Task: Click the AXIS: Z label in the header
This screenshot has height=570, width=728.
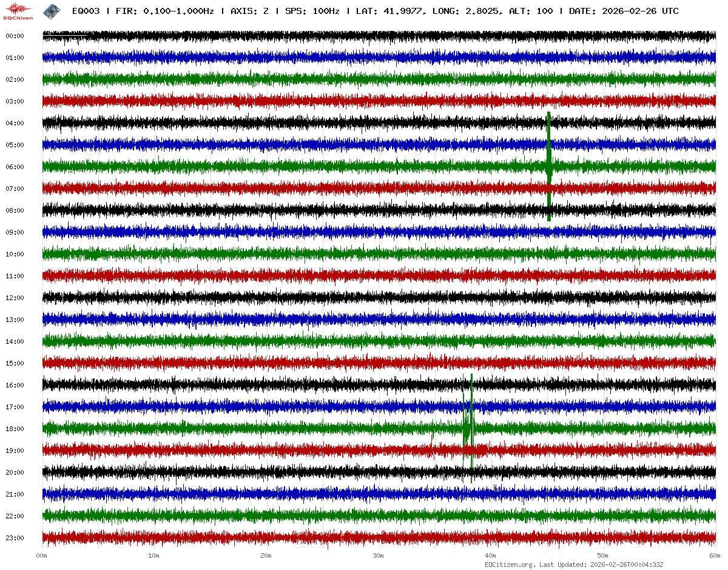Action: click(x=250, y=11)
